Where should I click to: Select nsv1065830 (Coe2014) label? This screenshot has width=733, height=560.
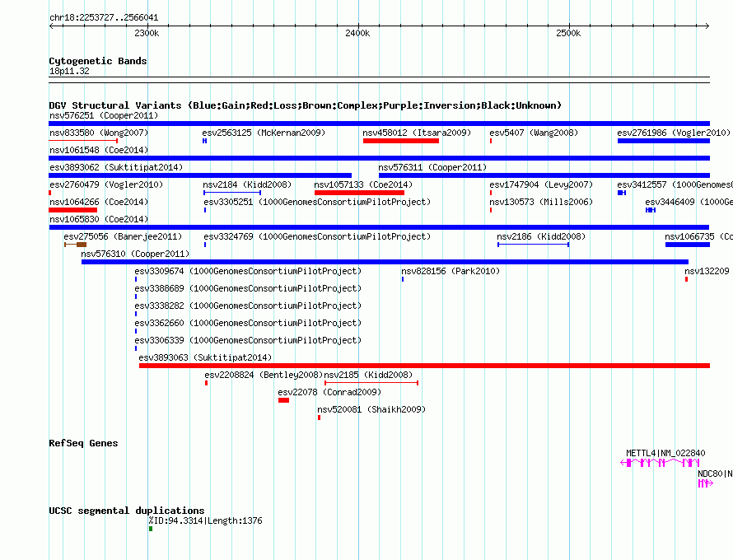pos(99,219)
